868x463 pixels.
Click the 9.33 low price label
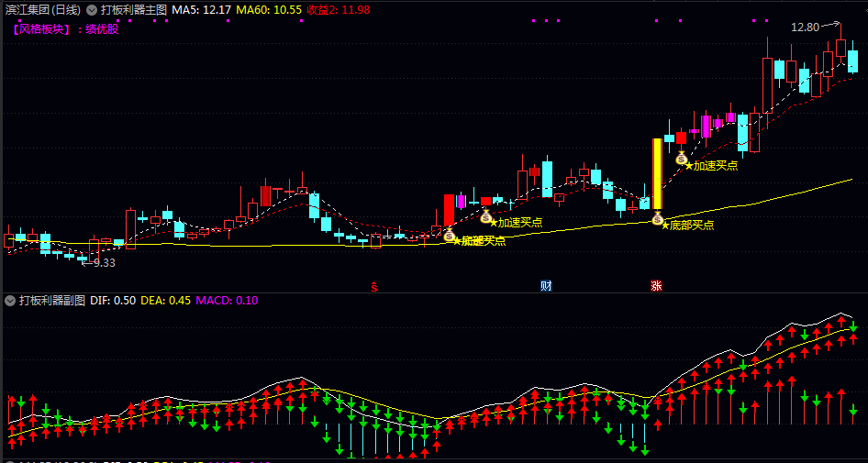[x=104, y=263]
